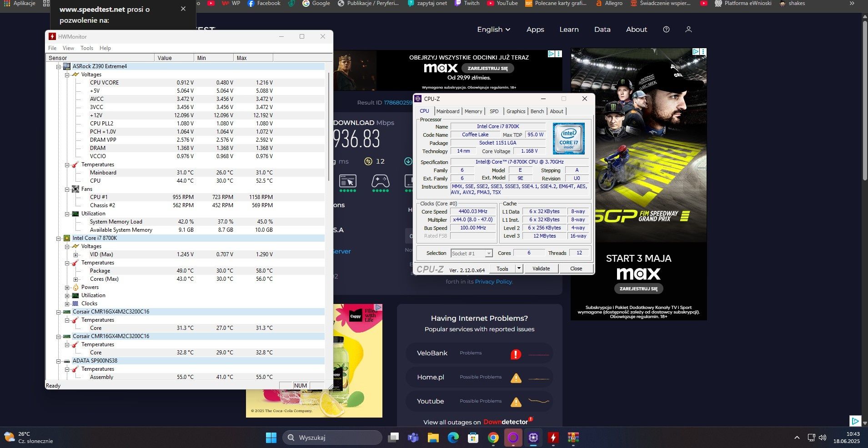Open Facebook bookmark
The height and width of the screenshot is (448, 868).
[x=264, y=3]
